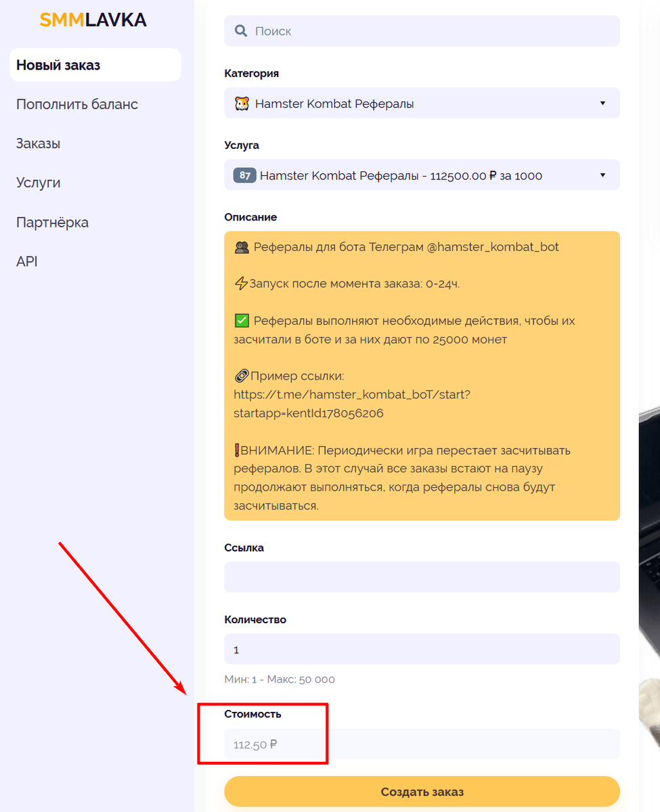Click the magnifier search icon
660x812 pixels.
pos(240,31)
